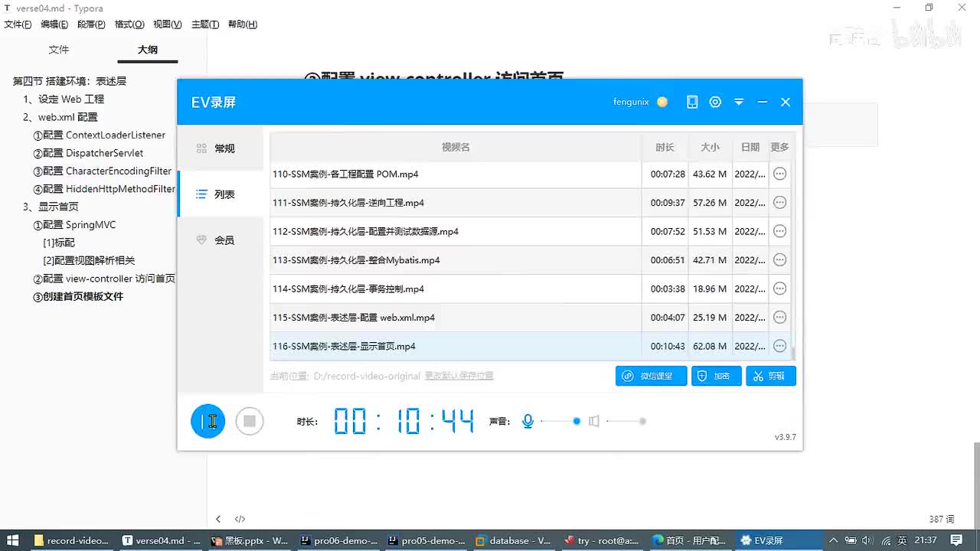Collapse Typora sidebar with the left chevron

pos(218,519)
